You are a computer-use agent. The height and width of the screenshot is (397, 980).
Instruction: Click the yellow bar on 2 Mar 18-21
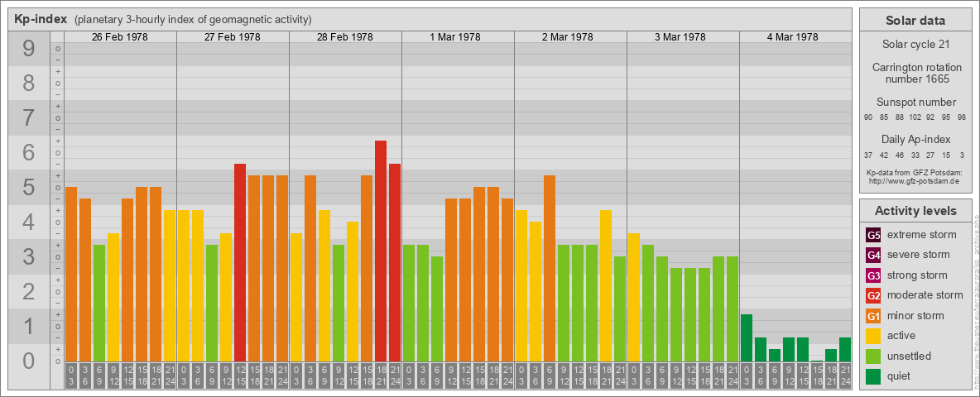coord(606,286)
